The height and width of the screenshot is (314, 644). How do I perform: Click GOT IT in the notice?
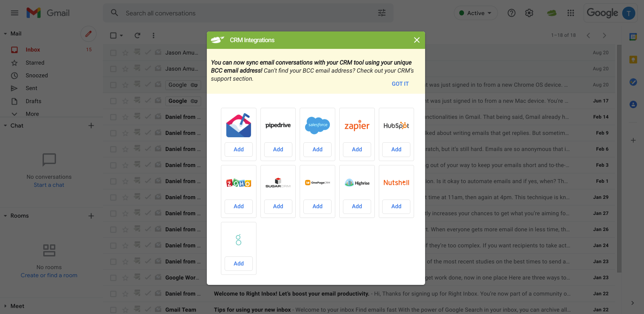click(400, 84)
